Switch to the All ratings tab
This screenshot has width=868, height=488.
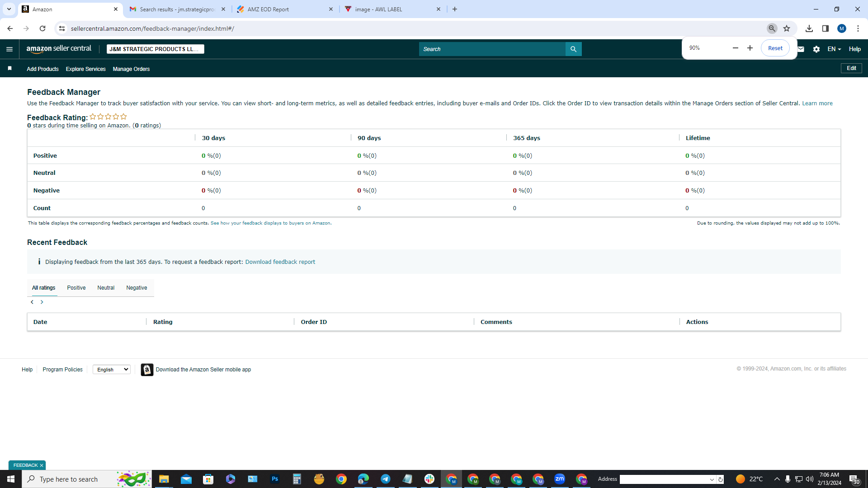pos(44,288)
